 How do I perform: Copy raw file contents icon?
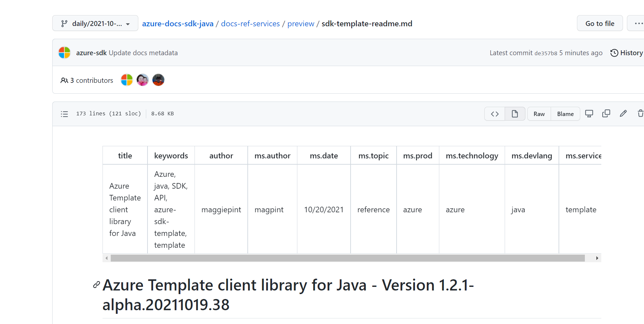point(606,114)
